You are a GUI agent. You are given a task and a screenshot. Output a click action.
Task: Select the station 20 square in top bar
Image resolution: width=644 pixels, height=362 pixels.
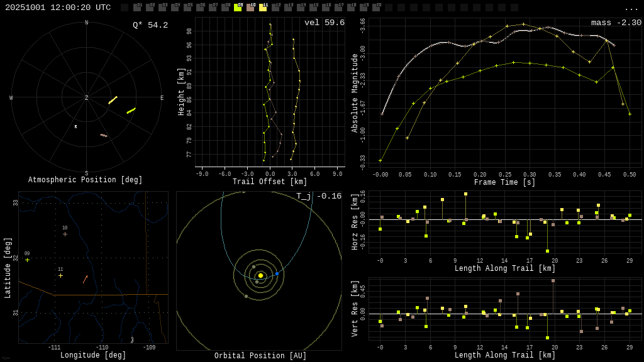point(376,8)
